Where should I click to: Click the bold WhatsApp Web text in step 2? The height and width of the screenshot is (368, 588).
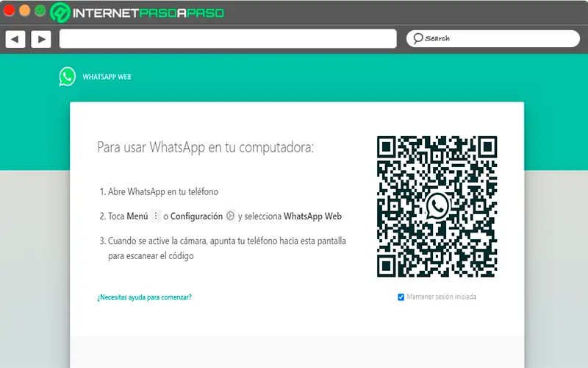[x=313, y=216]
